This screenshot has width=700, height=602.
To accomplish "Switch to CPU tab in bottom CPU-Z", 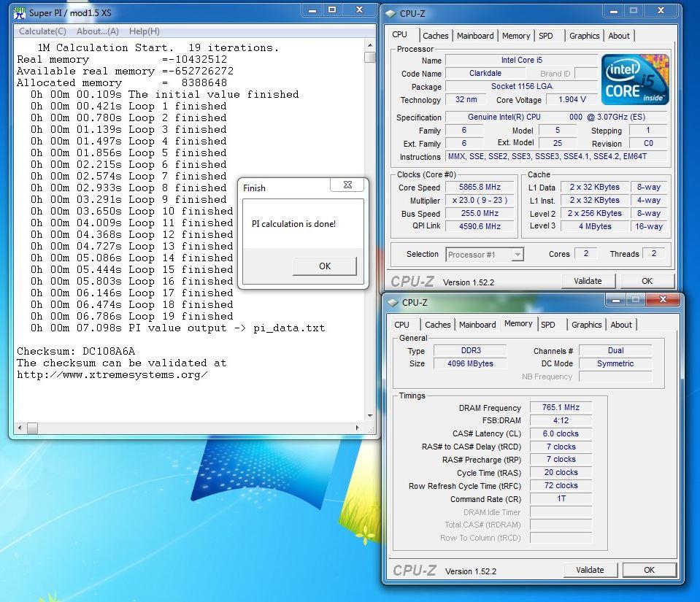I will tap(401, 325).
